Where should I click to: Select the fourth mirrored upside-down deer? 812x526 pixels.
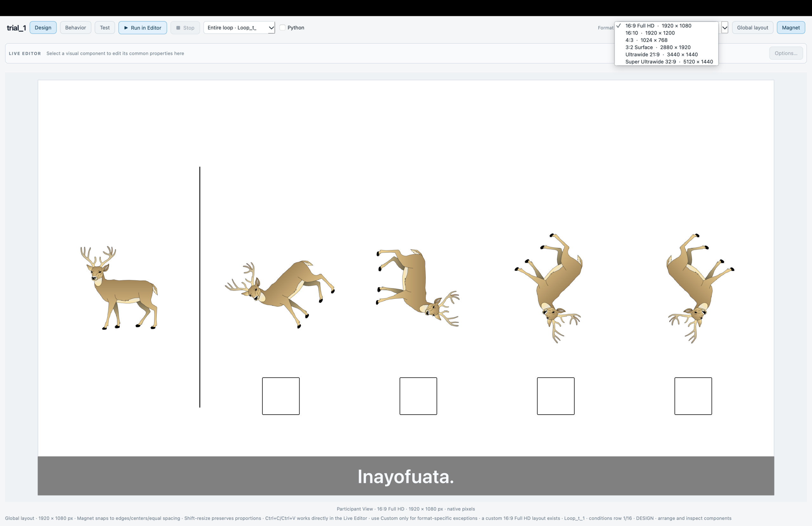point(701,288)
